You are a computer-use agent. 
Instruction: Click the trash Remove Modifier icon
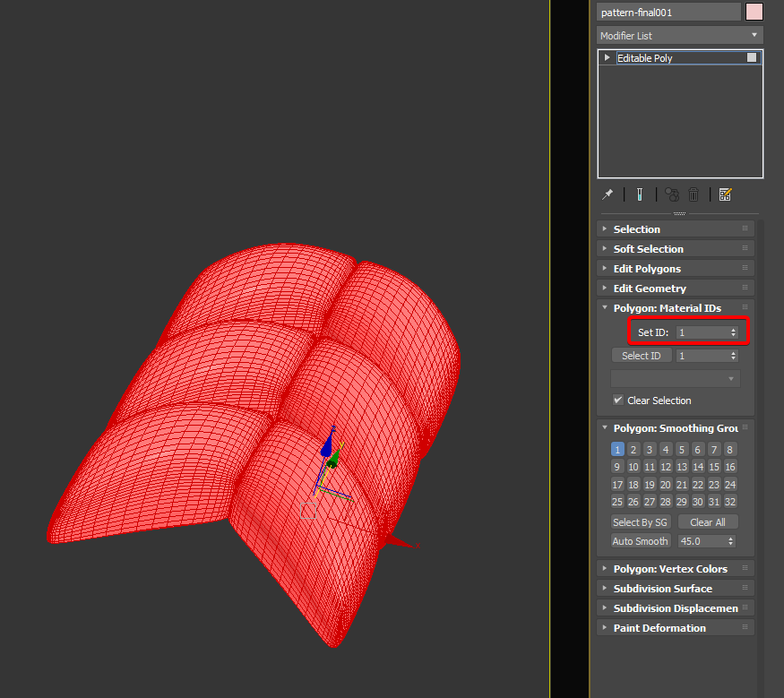pos(694,194)
